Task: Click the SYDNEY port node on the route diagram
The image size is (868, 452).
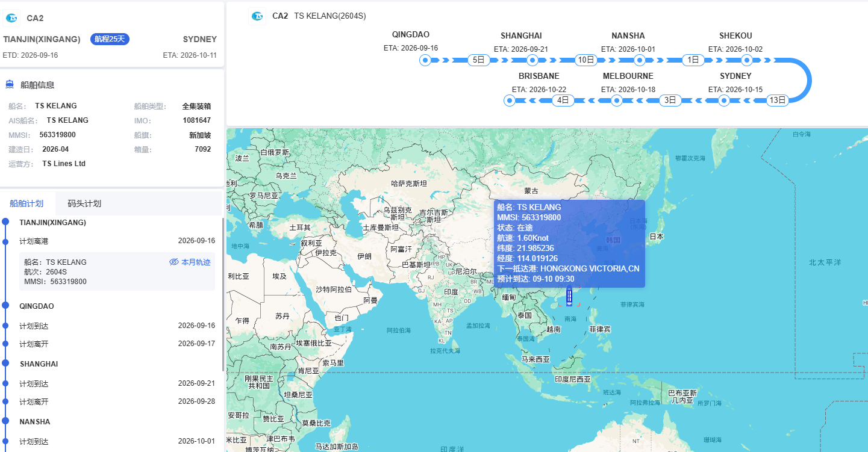Action: (724, 101)
